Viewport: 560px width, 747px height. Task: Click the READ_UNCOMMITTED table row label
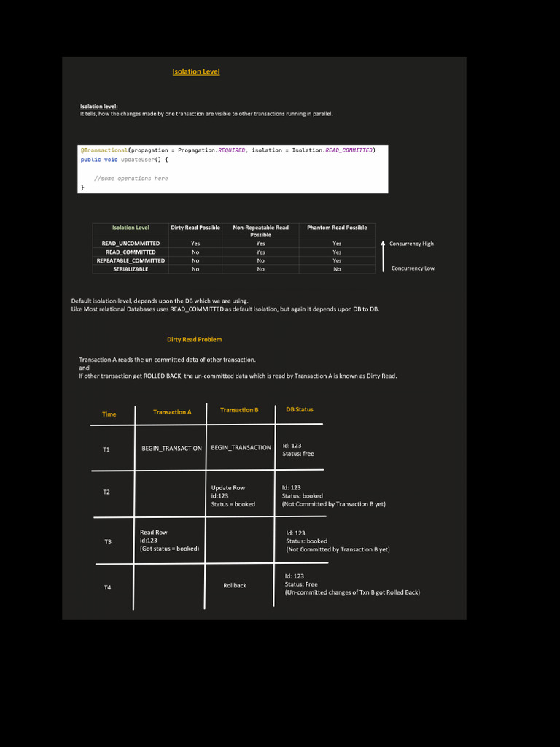click(131, 244)
